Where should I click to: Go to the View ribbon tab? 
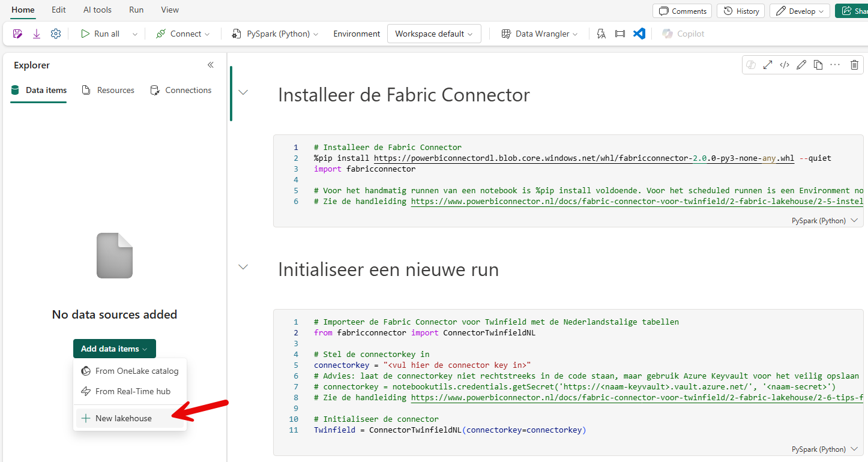coord(170,10)
